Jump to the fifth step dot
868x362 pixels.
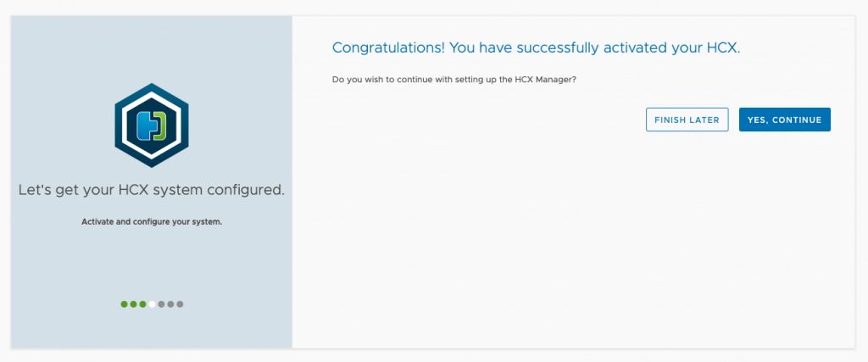click(x=161, y=304)
